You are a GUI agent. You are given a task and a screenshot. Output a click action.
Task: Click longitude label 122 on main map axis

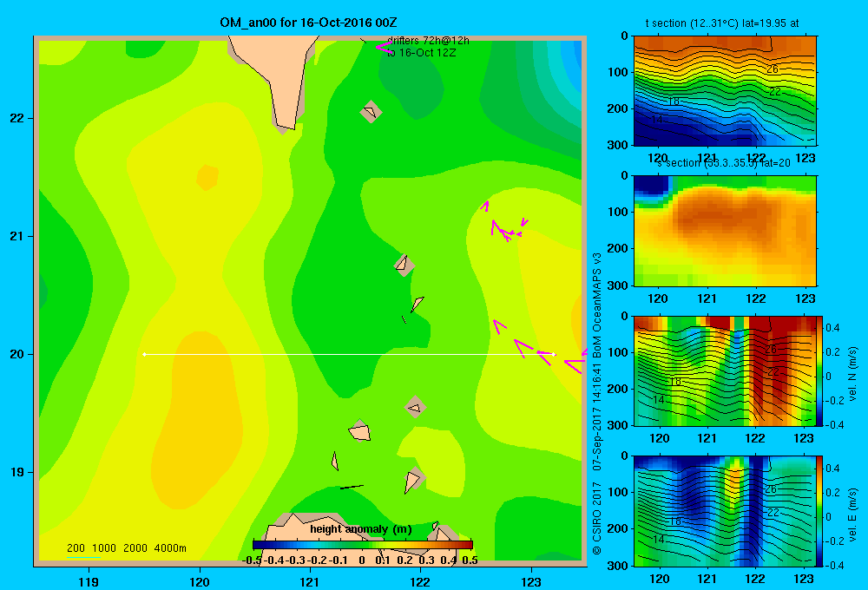pos(420,581)
